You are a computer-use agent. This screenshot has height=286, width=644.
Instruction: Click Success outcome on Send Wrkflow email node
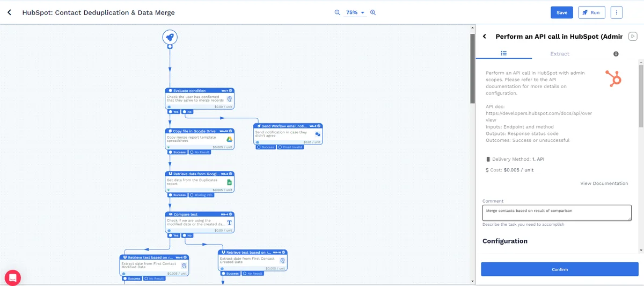coord(266,147)
